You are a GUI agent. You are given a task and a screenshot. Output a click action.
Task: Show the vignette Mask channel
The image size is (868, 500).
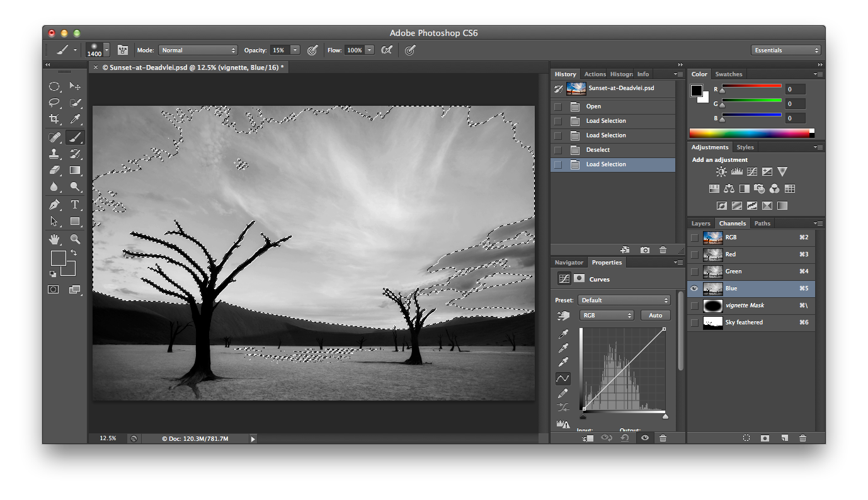(694, 305)
